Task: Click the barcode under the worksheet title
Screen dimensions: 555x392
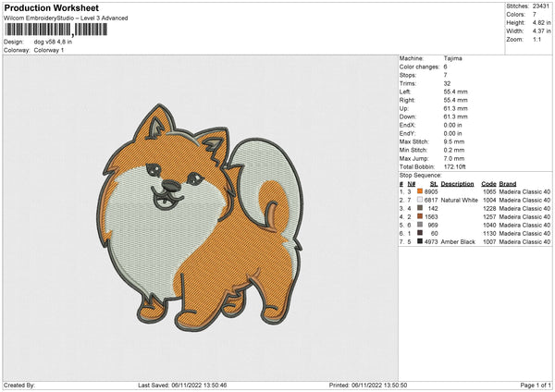Action: pyautogui.click(x=55, y=31)
